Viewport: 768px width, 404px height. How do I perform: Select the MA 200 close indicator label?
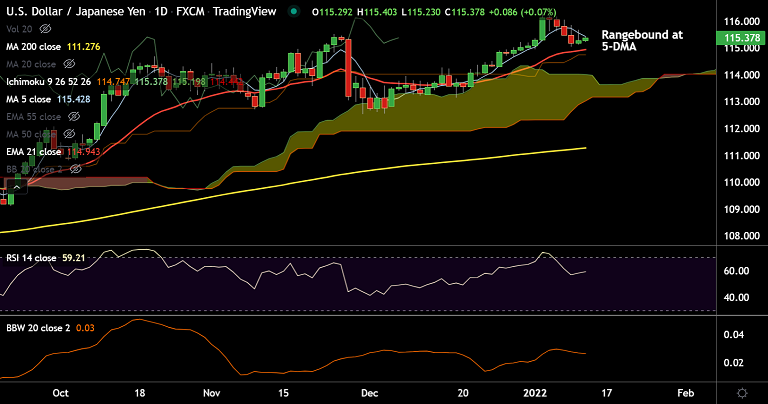click(33, 47)
